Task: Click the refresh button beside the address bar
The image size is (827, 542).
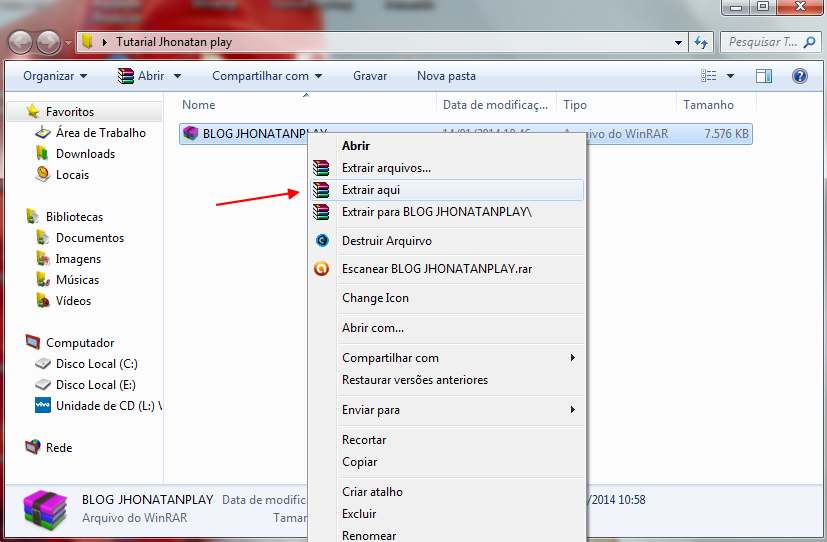Action: (x=701, y=42)
